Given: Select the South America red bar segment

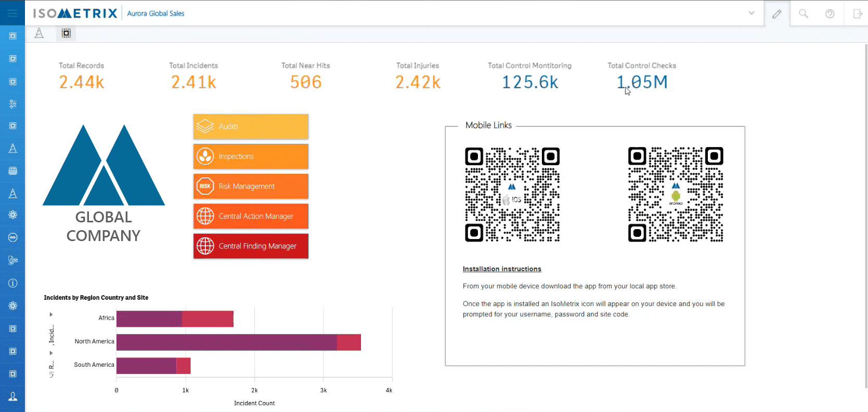Looking at the screenshot, I should click(184, 366).
